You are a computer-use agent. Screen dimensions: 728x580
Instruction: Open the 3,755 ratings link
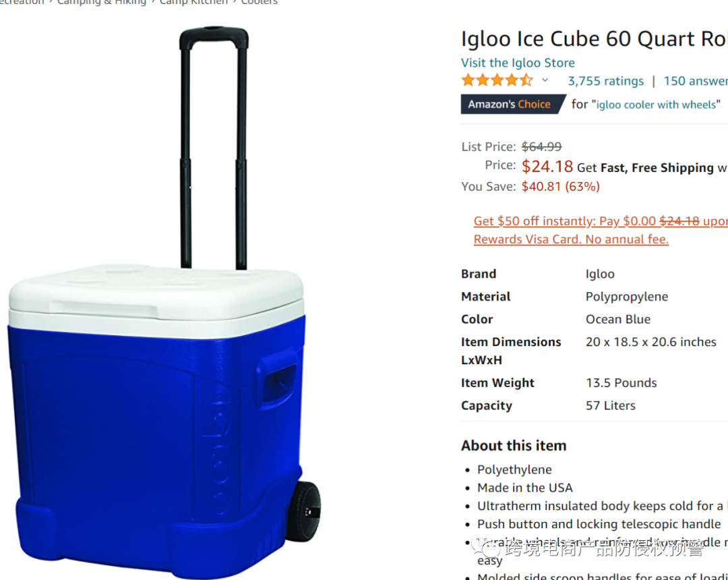(606, 81)
